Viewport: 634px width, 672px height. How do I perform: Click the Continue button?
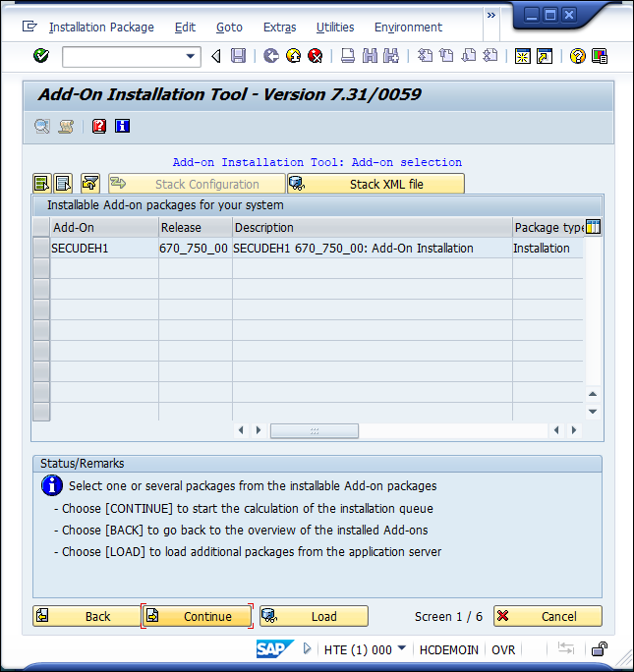click(x=198, y=616)
